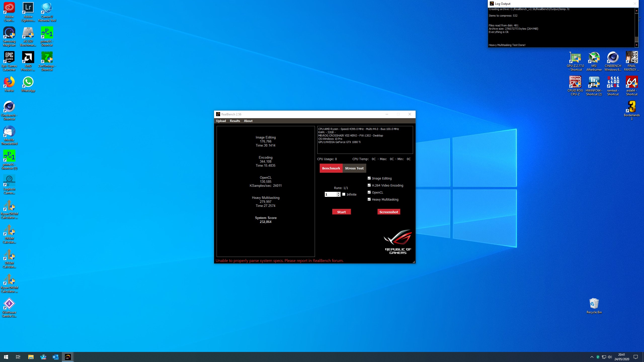Open the notification center icon
This screenshot has width=644, height=362.
point(636,357)
